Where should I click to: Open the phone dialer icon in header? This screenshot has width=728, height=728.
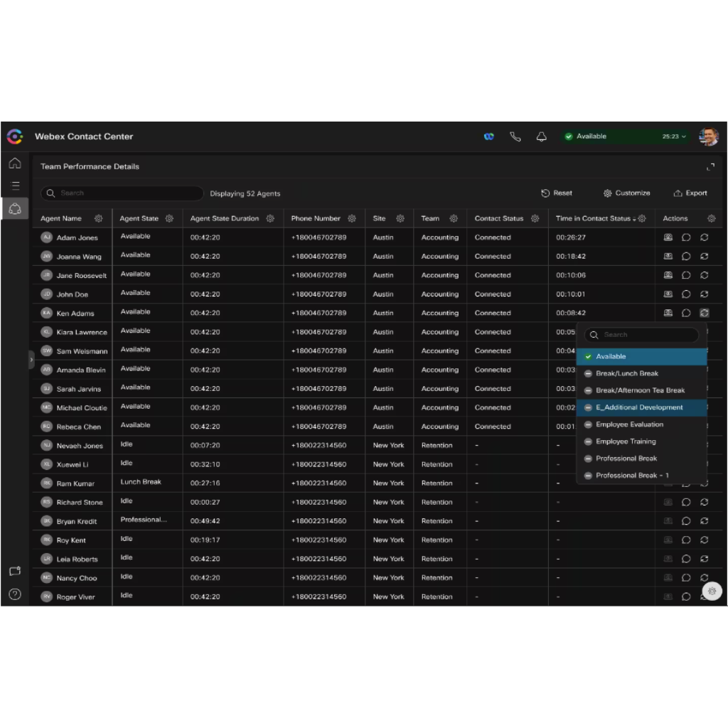pyautogui.click(x=515, y=136)
